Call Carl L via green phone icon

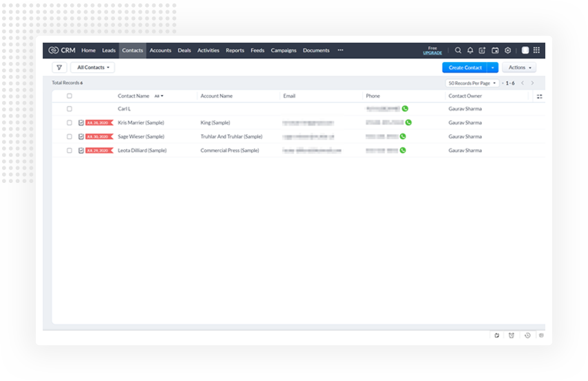click(405, 109)
